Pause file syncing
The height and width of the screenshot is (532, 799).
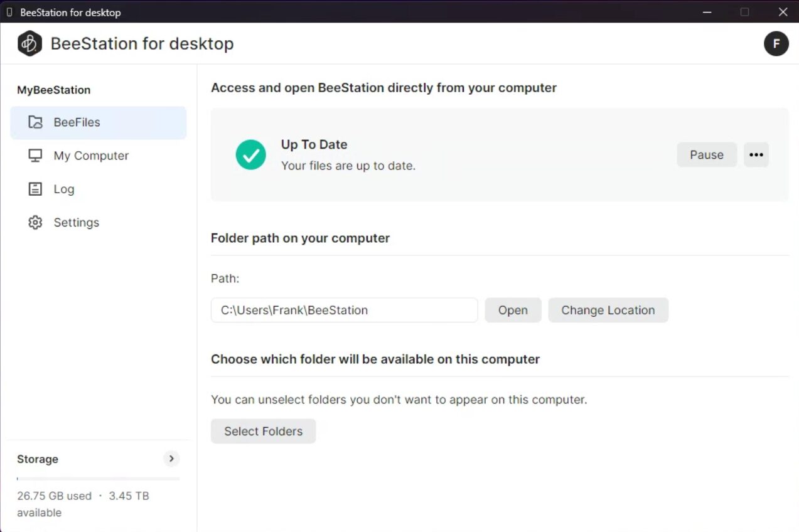[x=707, y=155]
